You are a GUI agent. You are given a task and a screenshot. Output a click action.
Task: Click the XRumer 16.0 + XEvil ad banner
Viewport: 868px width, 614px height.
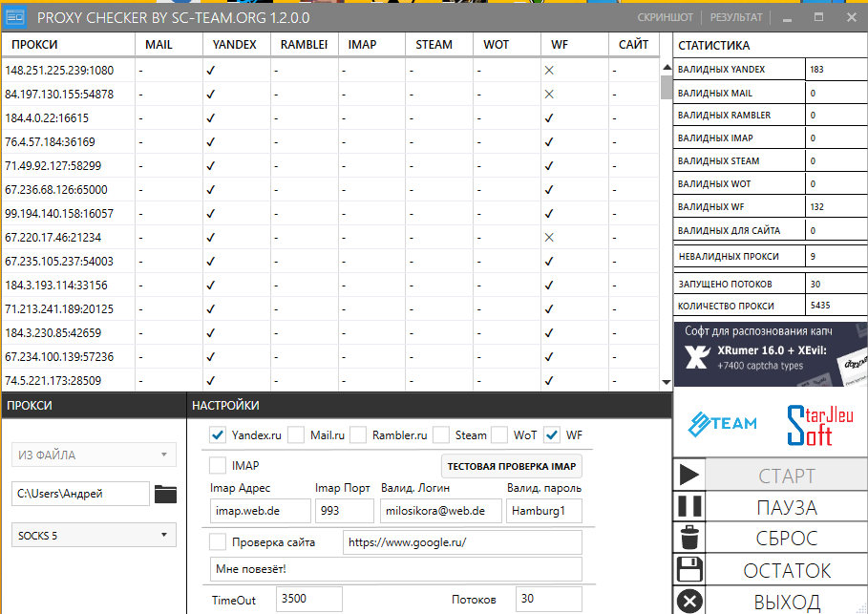(770, 354)
